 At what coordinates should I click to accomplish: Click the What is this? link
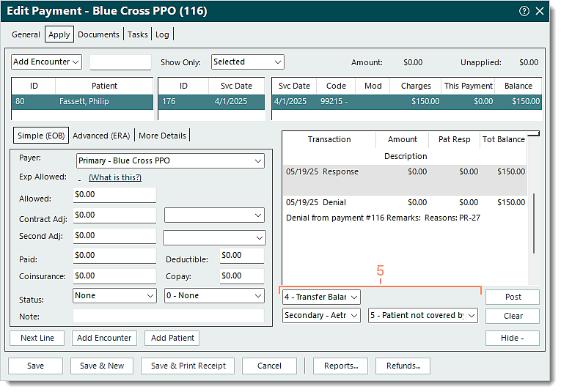(115, 177)
